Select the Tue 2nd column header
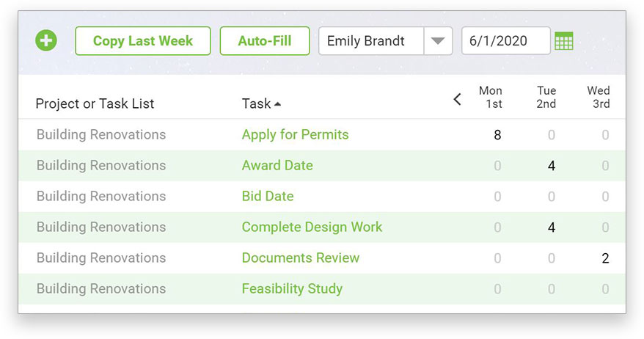This screenshot has height=339, width=644. 546,97
